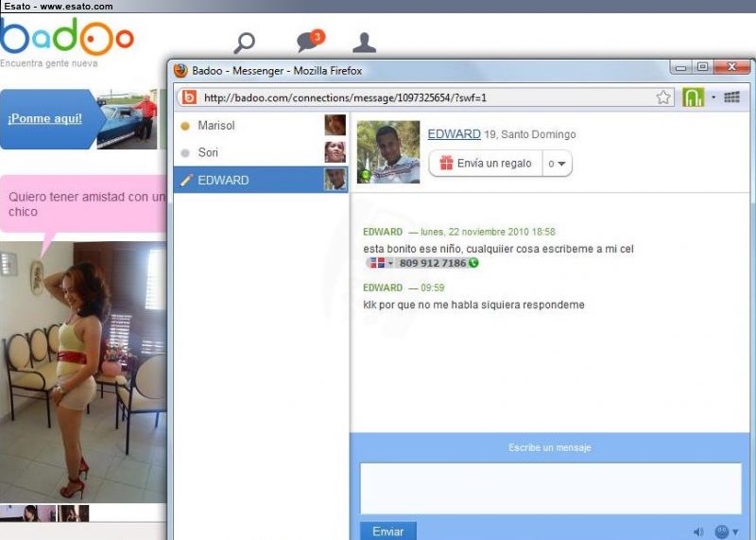Click EDWARD's small list avatar
The image size is (756, 540).
[335, 180]
